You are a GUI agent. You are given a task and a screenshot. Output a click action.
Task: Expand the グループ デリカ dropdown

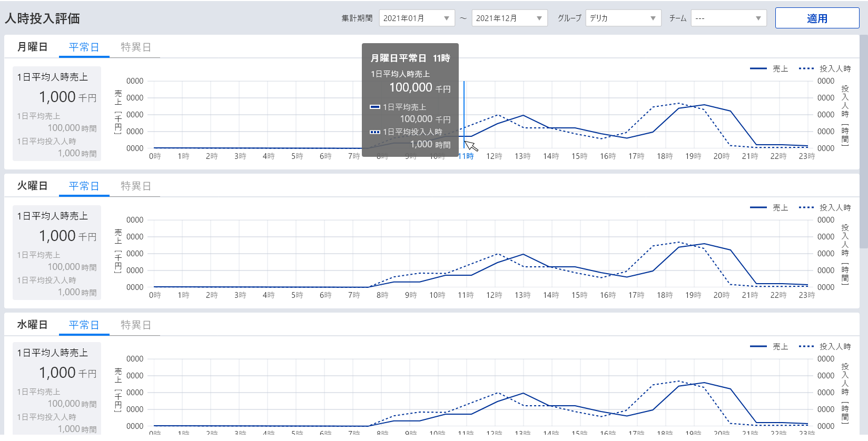[x=623, y=18]
